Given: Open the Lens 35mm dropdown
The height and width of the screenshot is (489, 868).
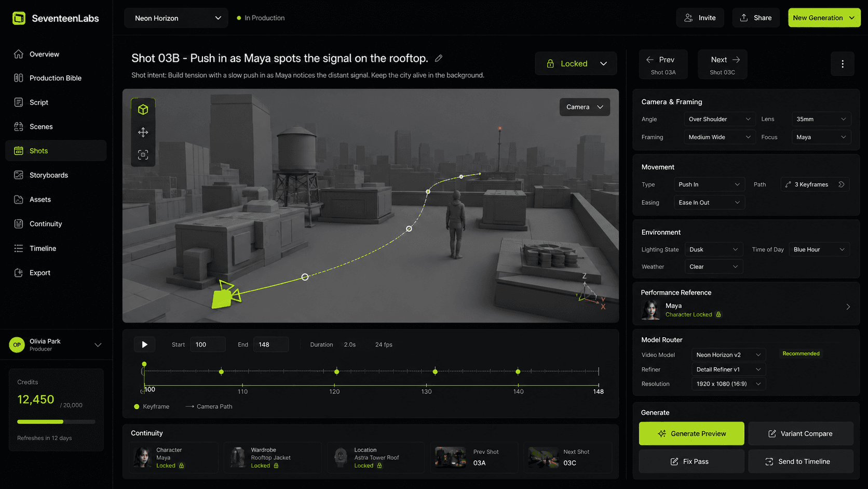Looking at the screenshot, I should point(821,119).
